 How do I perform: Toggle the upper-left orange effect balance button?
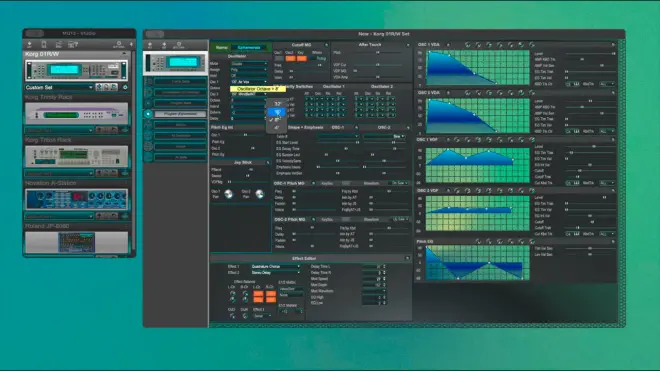[x=258, y=293]
